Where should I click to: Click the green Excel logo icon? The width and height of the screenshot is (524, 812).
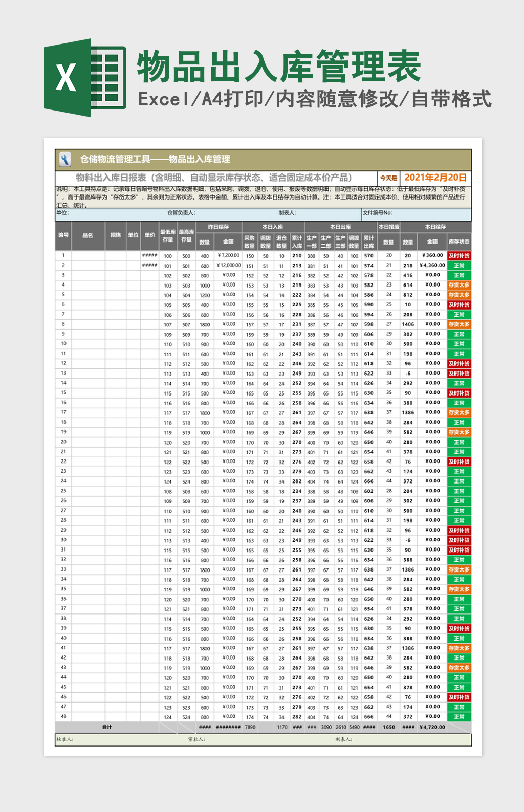[x=85, y=78]
